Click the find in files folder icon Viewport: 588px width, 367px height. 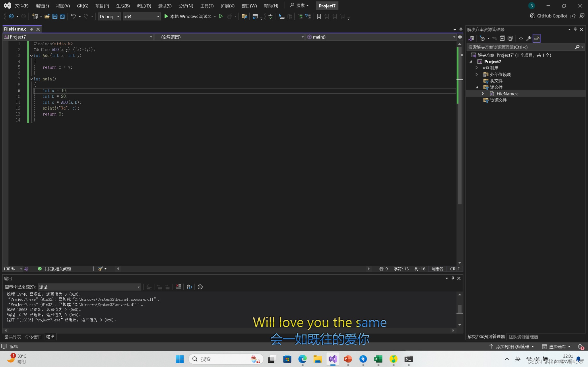244,16
